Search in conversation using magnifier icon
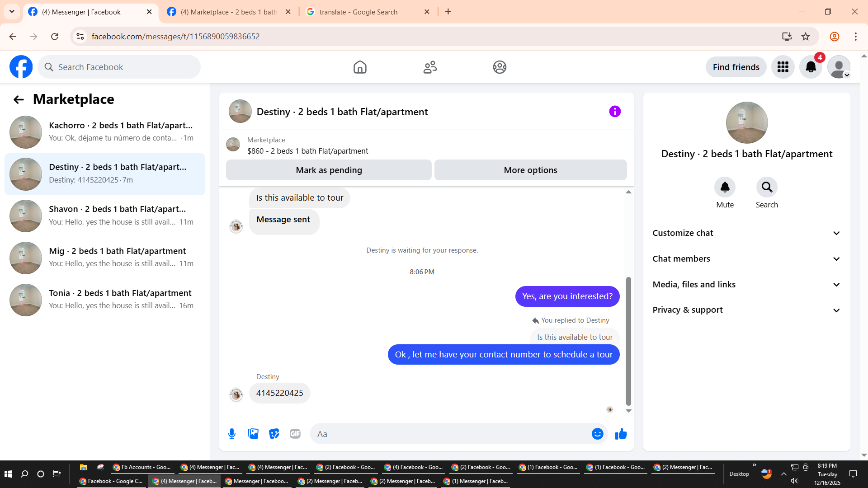The width and height of the screenshot is (868, 488). point(767,187)
